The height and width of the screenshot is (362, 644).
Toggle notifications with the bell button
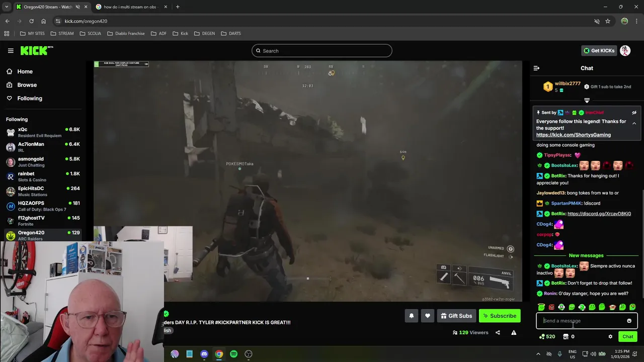[411, 316]
